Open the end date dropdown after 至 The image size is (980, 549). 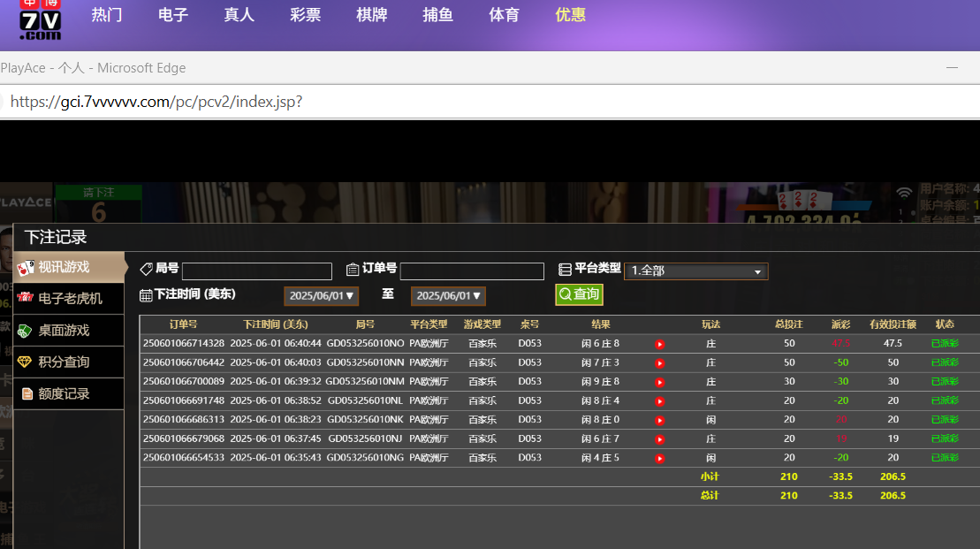[448, 296]
